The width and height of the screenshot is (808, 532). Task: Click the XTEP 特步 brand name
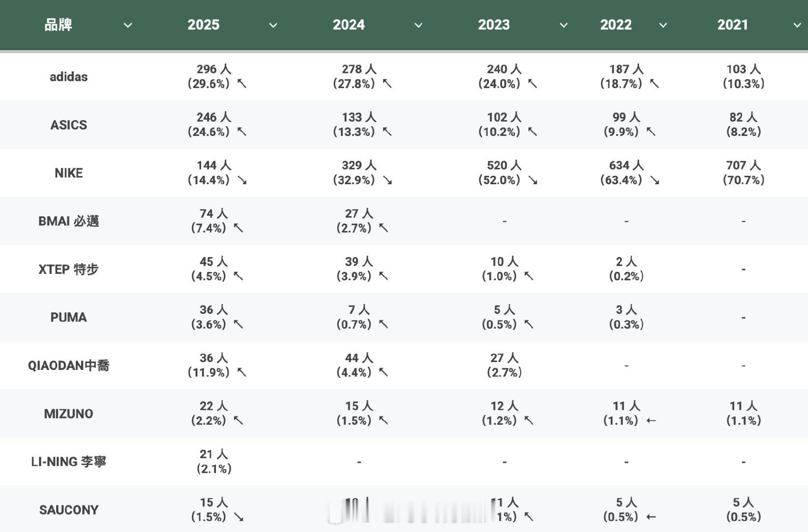69,269
